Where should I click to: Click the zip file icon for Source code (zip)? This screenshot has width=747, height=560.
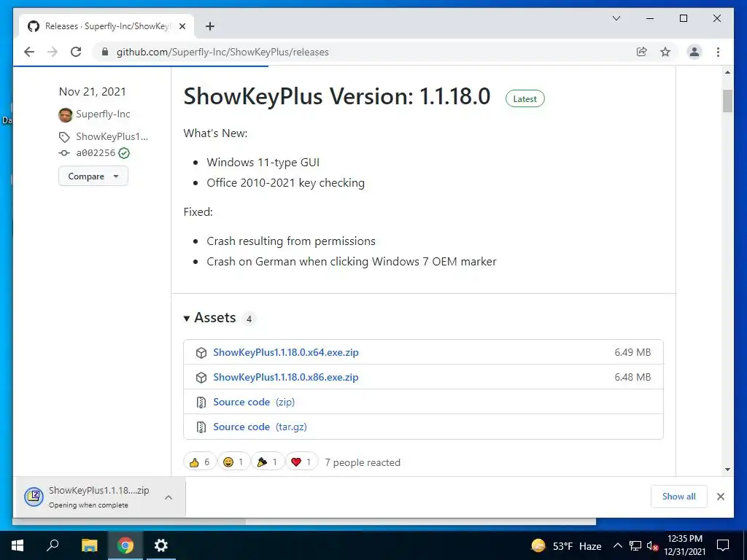201,402
